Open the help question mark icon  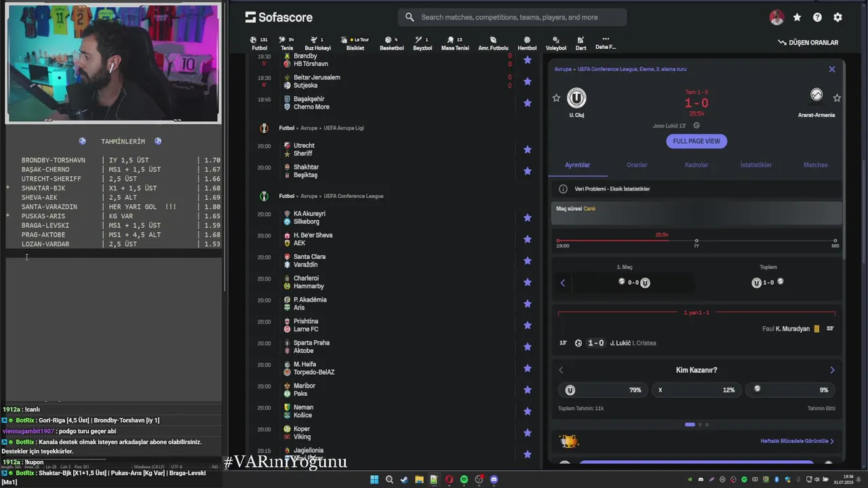[x=817, y=18]
